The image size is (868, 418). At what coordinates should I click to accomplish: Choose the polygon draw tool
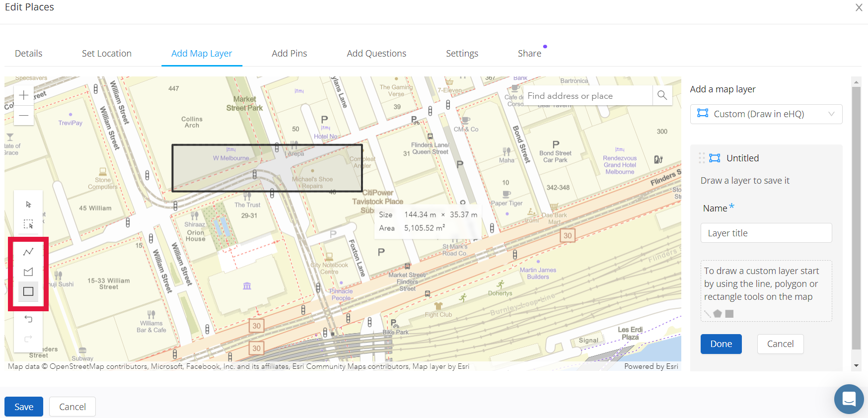click(x=28, y=272)
